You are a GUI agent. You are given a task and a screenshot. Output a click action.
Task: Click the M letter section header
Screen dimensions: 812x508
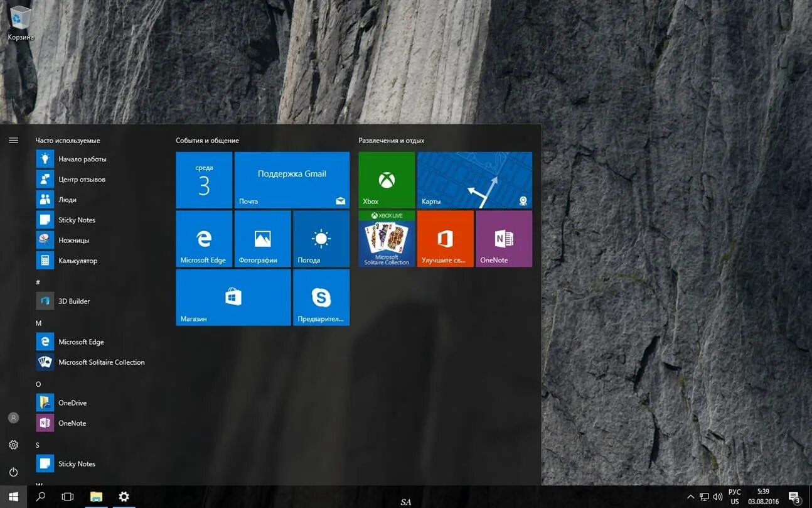38,323
